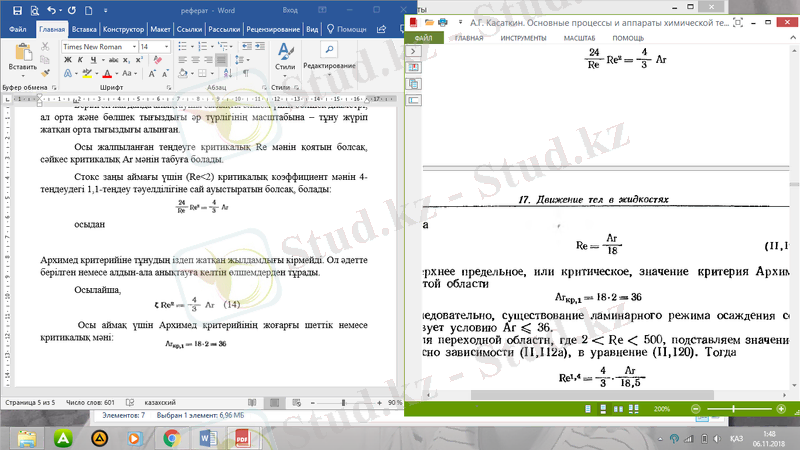Open line spacing dropdown

click(248, 60)
